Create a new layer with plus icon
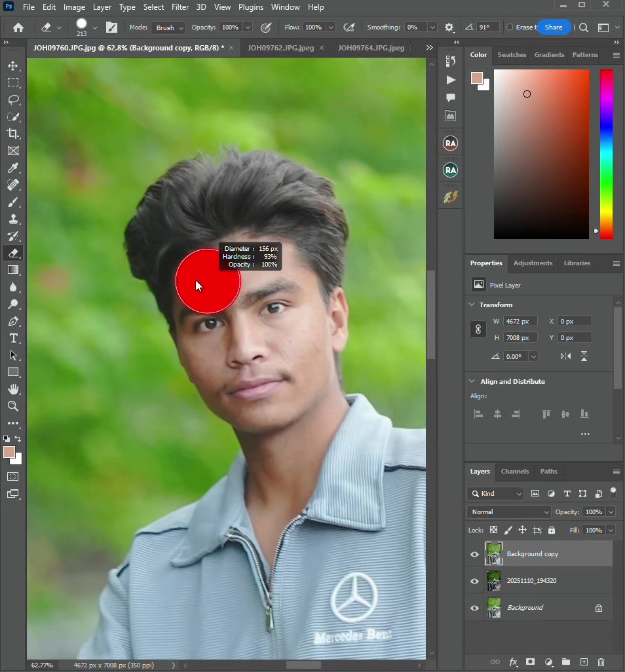Image resolution: width=625 pixels, height=672 pixels. (x=584, y=662)
